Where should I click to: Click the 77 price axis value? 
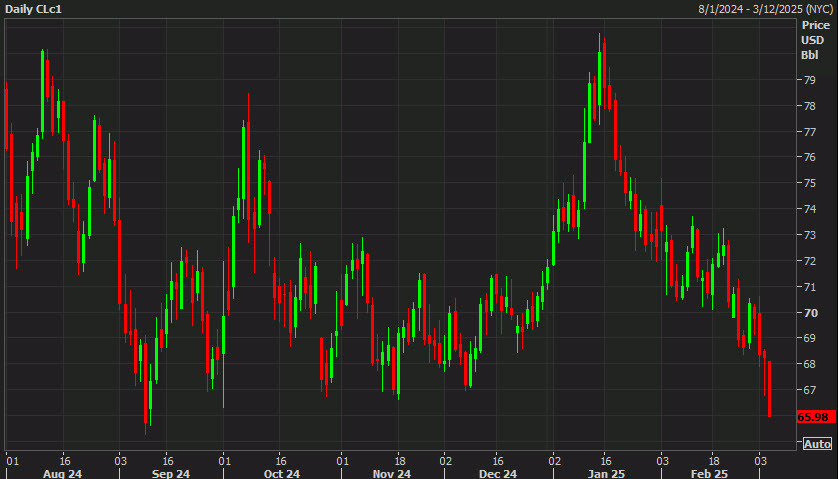pos(809,132)
